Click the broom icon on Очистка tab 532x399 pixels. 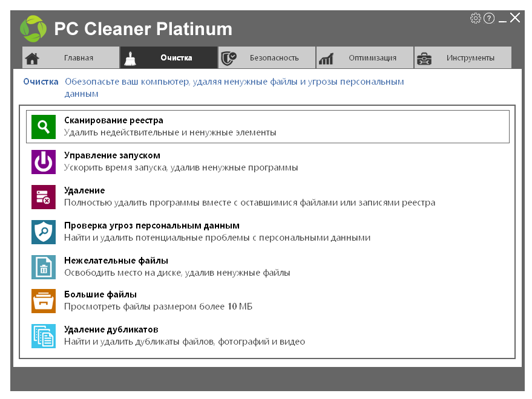click(x=130, y=58)
